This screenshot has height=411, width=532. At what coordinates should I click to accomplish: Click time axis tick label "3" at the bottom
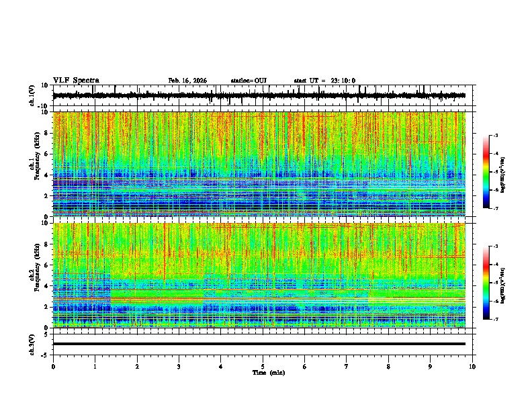(179, 367)
